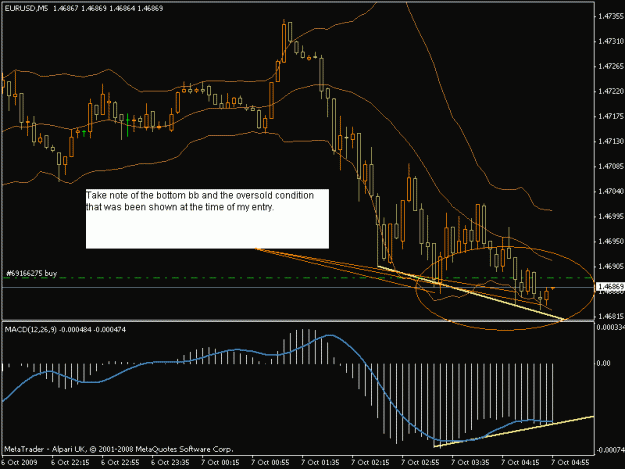The image size is (625, 469).
Task: Click price axis label 1.47220
Action: click(x=611, y=92)
